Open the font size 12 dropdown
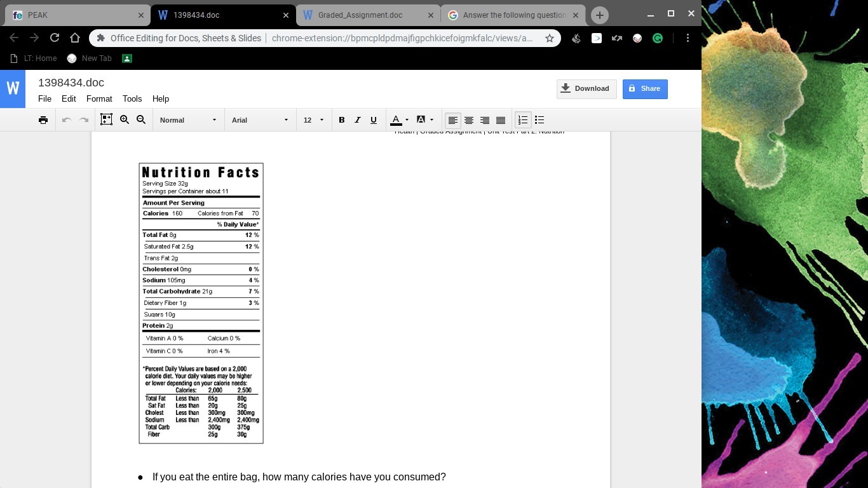 (x=314, y=120)
